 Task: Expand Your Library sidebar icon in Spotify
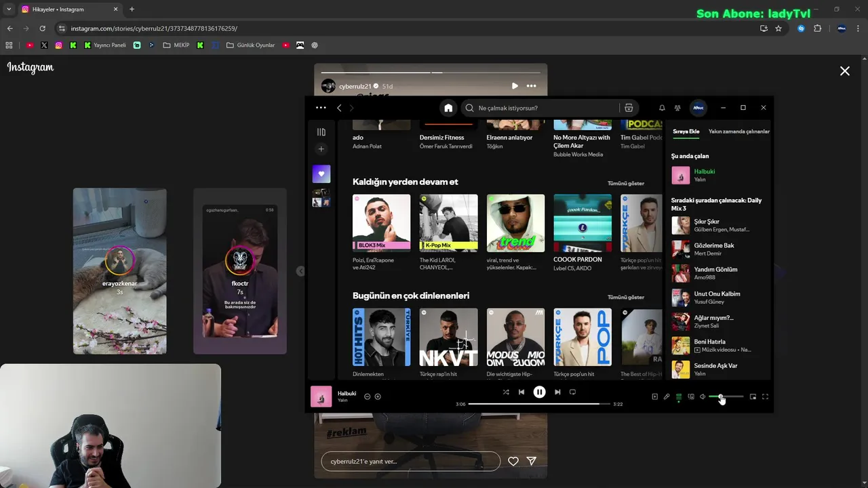[321, 132]
